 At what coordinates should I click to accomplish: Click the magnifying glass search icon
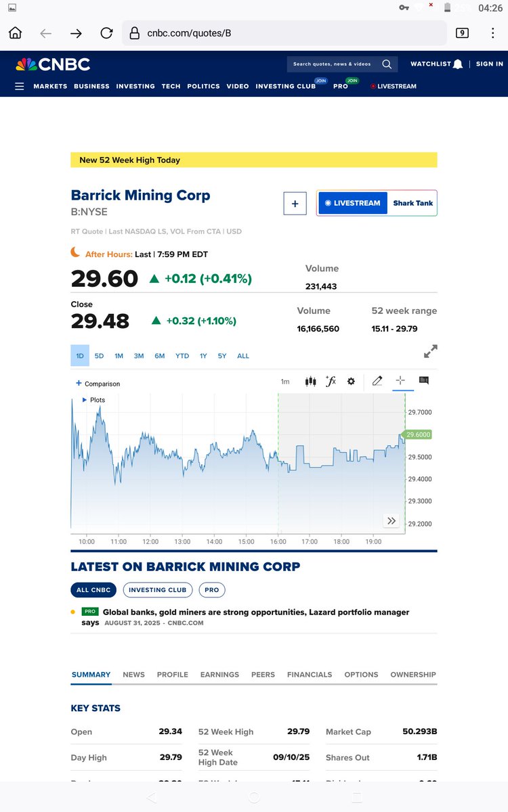coord(387,64)
